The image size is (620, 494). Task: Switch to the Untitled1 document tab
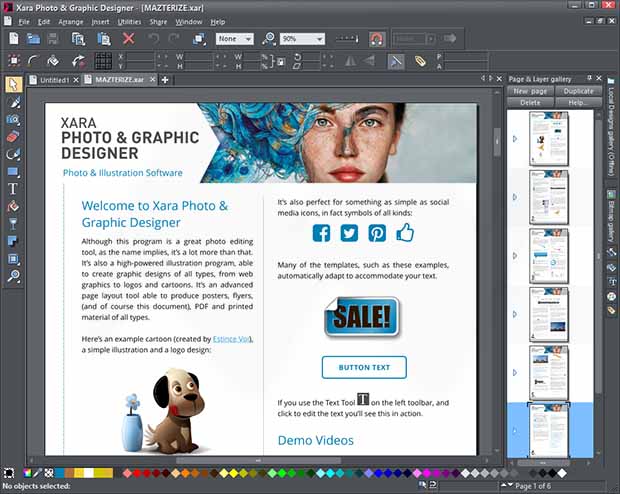(54, 80)
